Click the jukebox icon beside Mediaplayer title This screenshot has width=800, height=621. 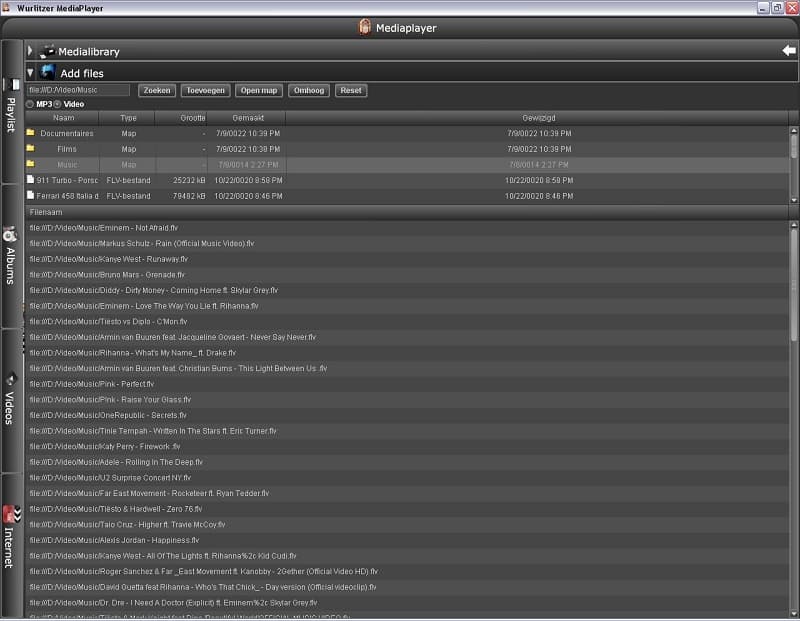[x=365, y=27]
